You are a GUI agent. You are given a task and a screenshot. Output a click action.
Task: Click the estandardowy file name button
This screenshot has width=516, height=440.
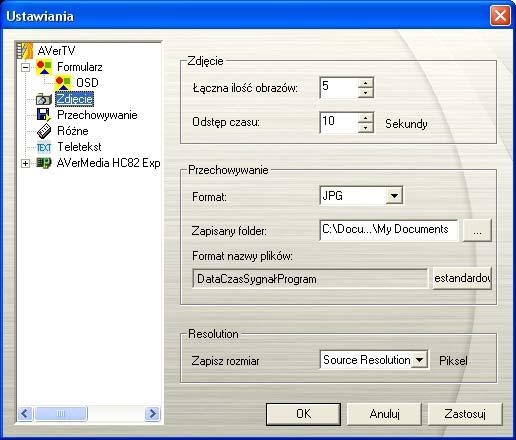coord(462,278)
